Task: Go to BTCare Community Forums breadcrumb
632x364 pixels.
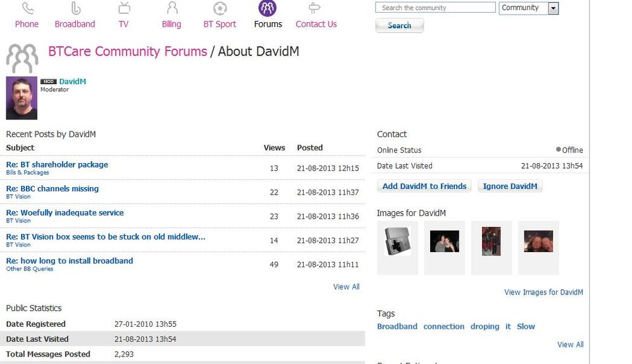Action: (x=128, y=52)
